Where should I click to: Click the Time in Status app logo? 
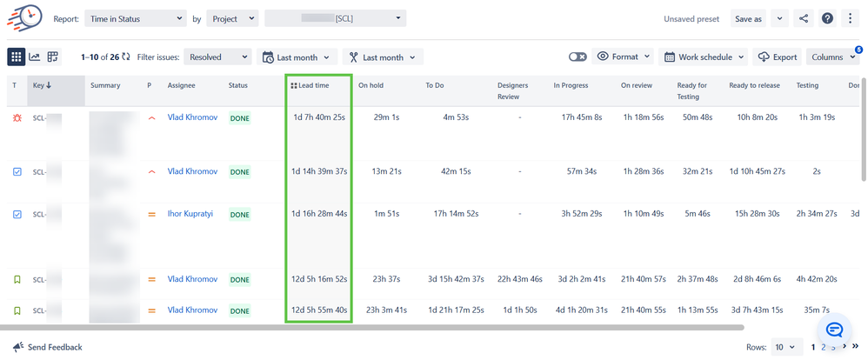[25, 17]
